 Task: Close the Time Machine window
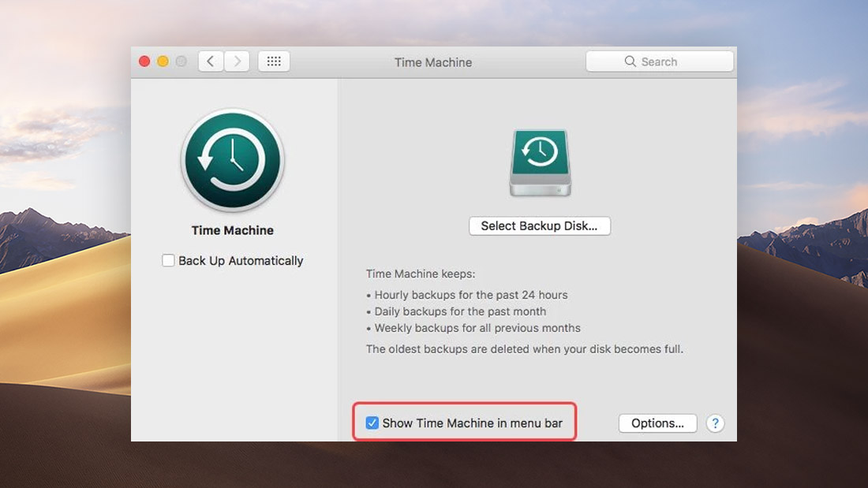coord(144,61)
